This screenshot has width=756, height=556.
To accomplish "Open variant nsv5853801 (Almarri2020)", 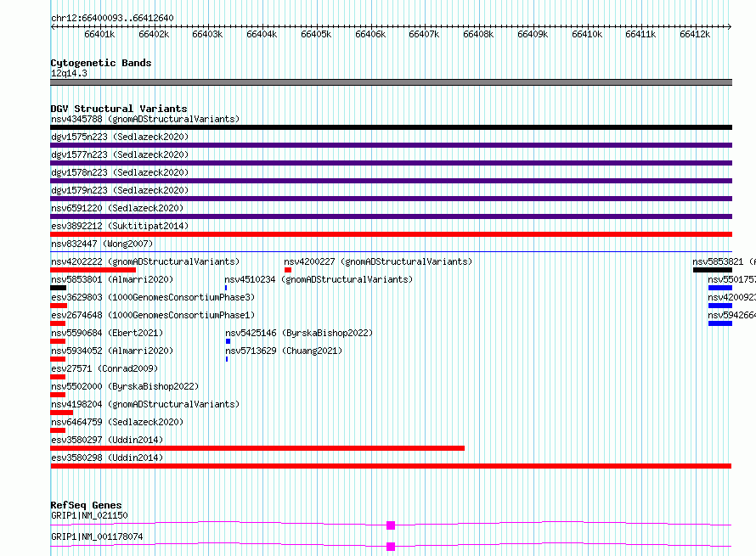I will click(x=112, y=279).
